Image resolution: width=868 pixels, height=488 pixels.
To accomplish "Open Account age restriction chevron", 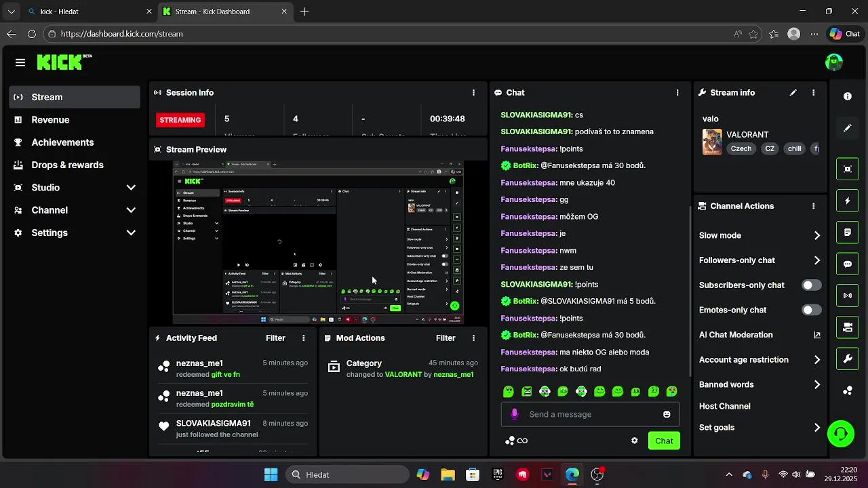I will [816, 360].
